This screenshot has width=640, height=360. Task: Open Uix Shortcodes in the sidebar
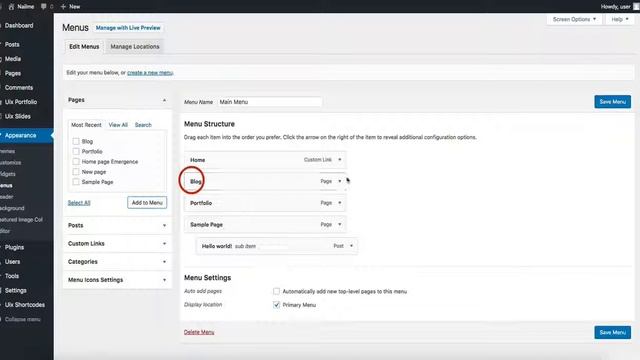pyautogui.click(x=24, y=305)
